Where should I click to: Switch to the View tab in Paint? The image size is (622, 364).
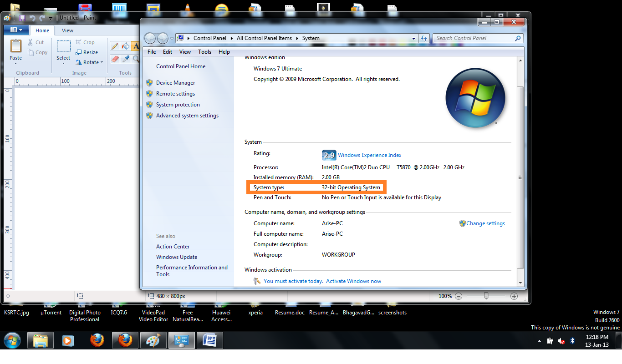pos(67,30)
